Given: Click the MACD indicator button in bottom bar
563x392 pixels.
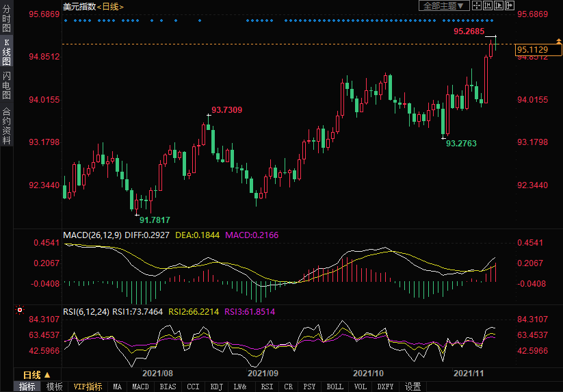Looking at the screenshot, I should click(x=140, y=387).
